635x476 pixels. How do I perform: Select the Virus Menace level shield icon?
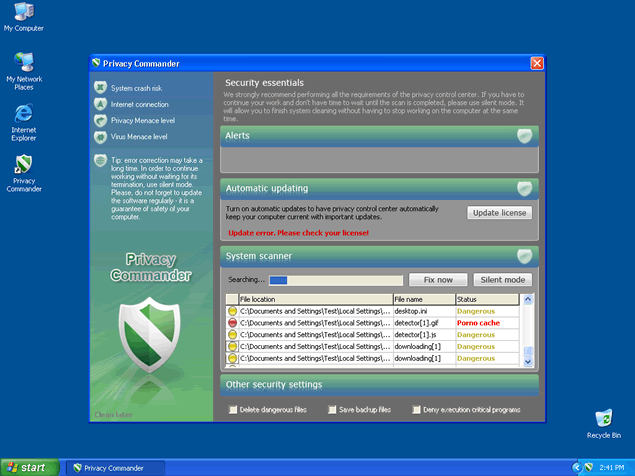pyautogui.click(x=100, y=136)
